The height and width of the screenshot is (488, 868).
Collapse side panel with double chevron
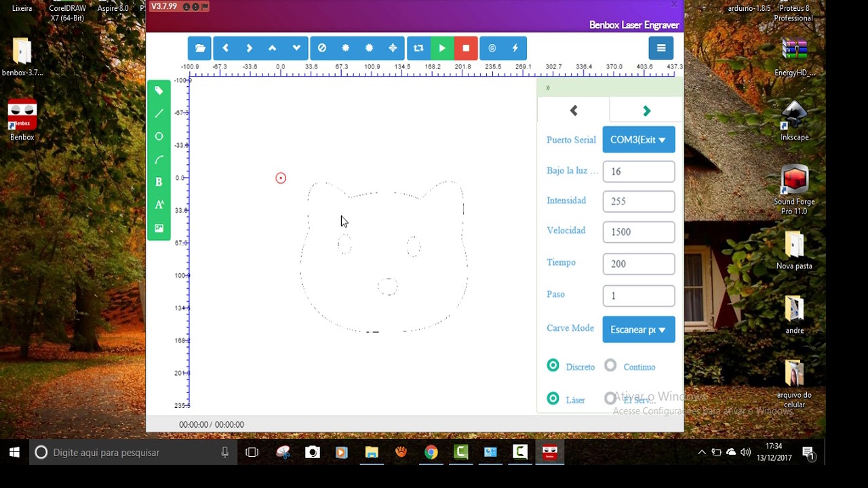coord(548,87)
